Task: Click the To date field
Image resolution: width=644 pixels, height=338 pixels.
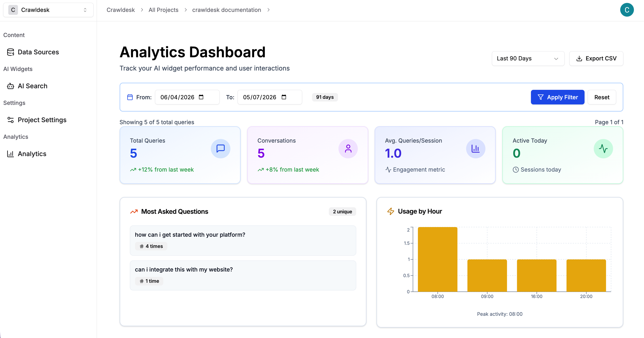Action: (x=269, y=97)
